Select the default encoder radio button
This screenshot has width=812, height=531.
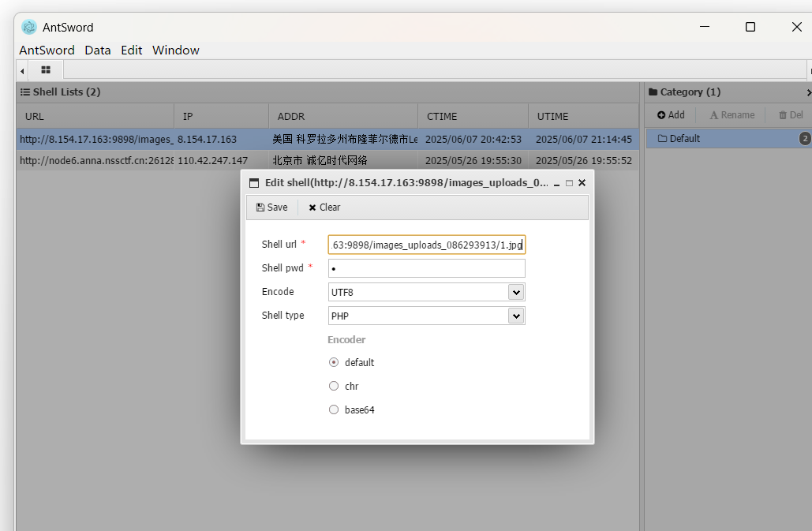[334, 362]
